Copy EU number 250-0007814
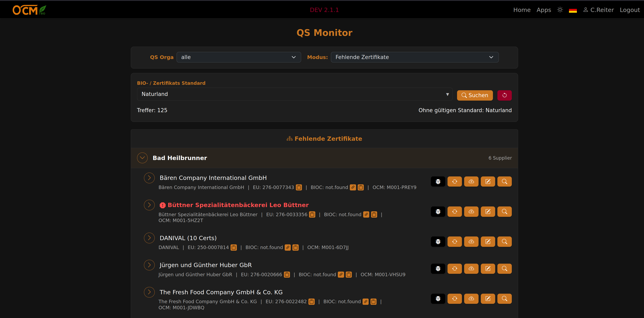This screenshot has width=644, height=318. tap(234, 247)
